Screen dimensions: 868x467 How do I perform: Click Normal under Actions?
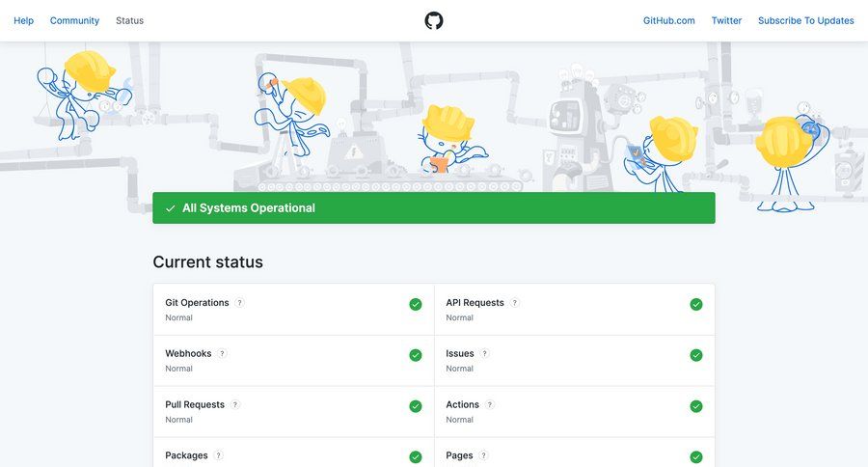pos(459,420)
